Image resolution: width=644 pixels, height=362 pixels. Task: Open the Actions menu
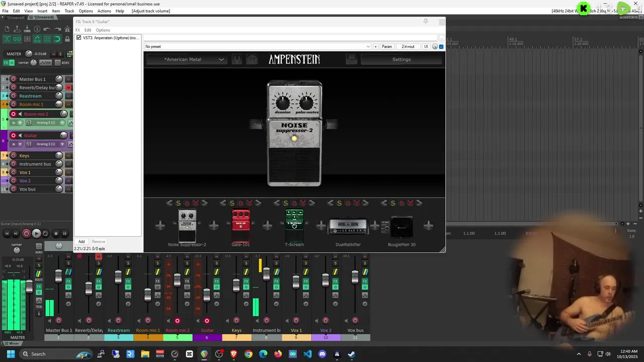pyautogui.click(x=104, y=11)
